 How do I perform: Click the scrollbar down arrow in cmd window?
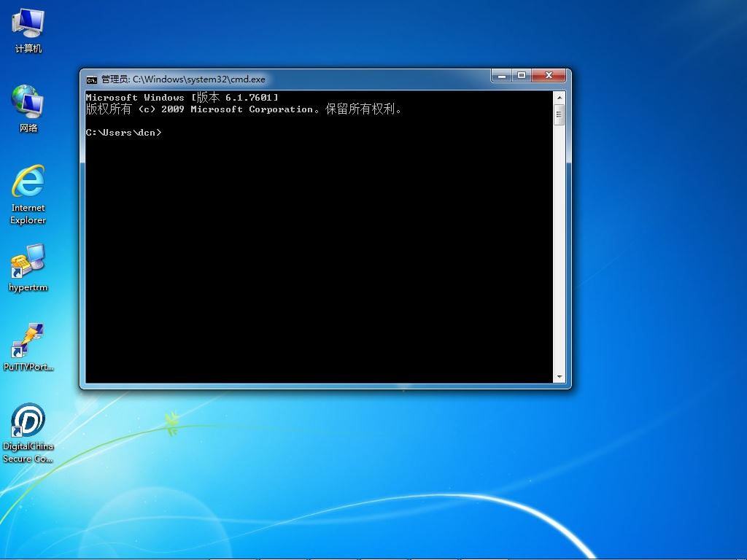[x=560, y=377]
